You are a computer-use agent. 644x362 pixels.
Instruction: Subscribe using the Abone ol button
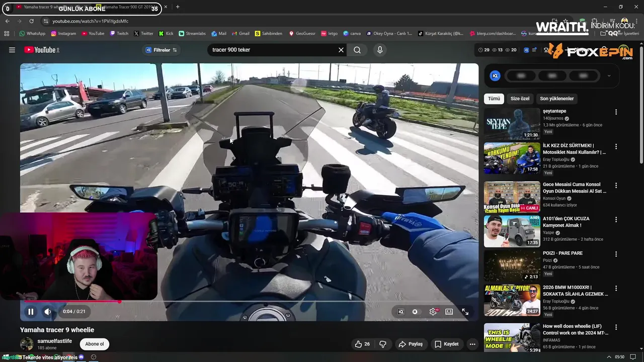pyautogui.click(x=95, y=344)
